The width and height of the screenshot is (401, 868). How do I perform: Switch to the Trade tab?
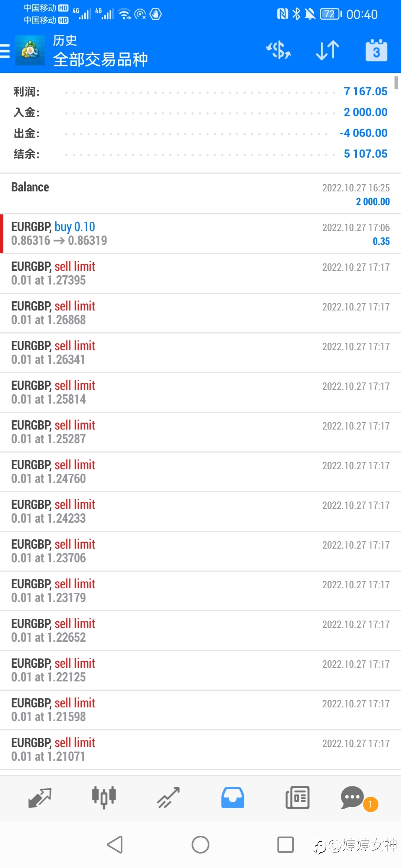click(x=168, y=798)
